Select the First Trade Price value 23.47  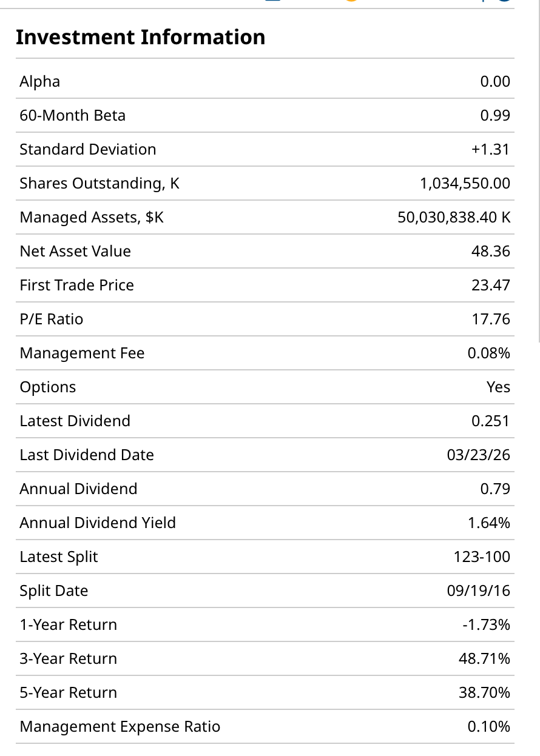tap(491, 285)
